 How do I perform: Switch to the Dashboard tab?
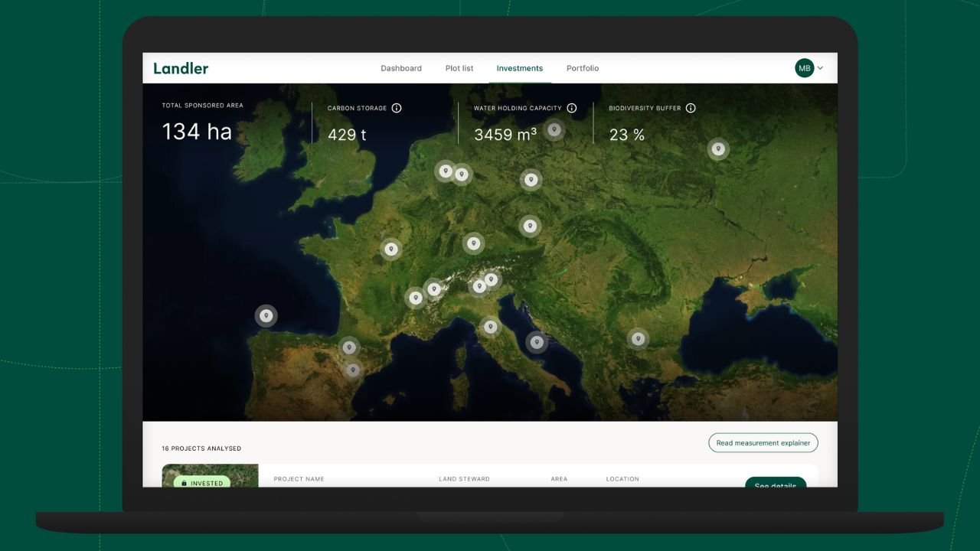(x=401, y=68)
